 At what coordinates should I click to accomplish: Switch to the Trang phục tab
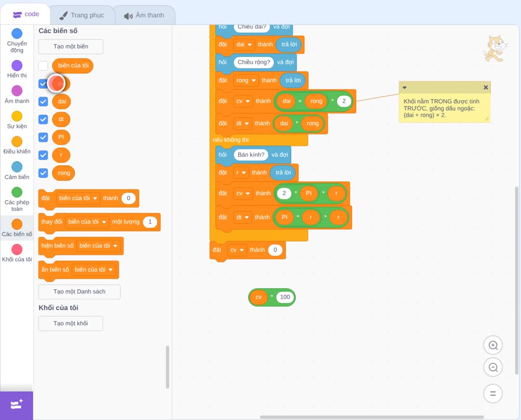[x=82, y=15]
